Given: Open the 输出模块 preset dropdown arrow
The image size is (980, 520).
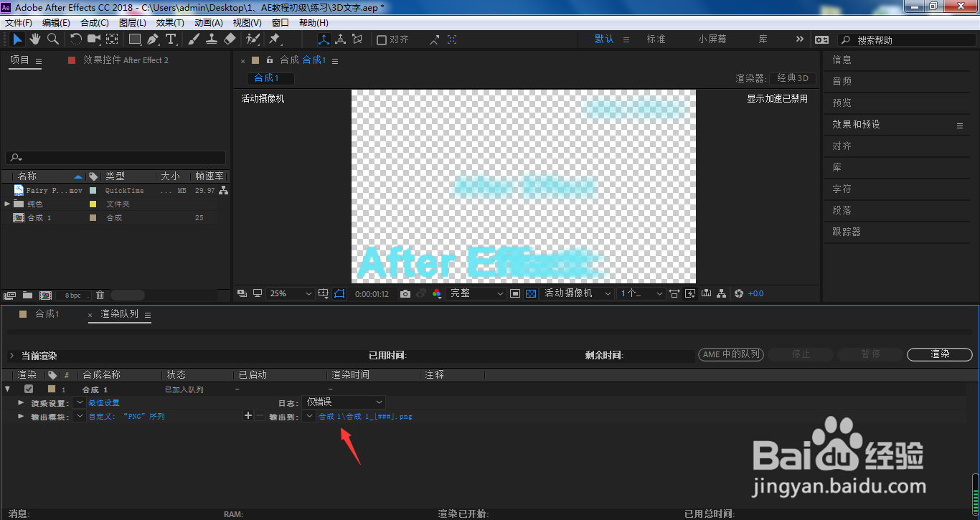Looking at the screenshot, I should click(79, 416).
